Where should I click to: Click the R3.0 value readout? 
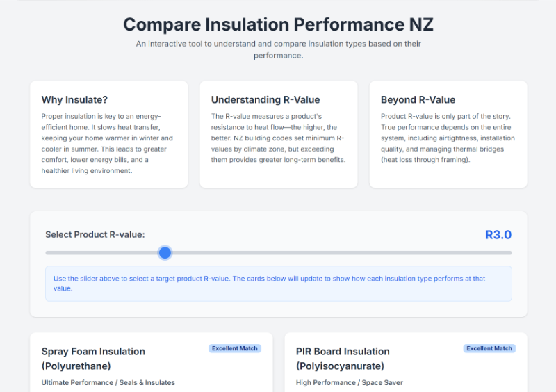pos(498,235)
